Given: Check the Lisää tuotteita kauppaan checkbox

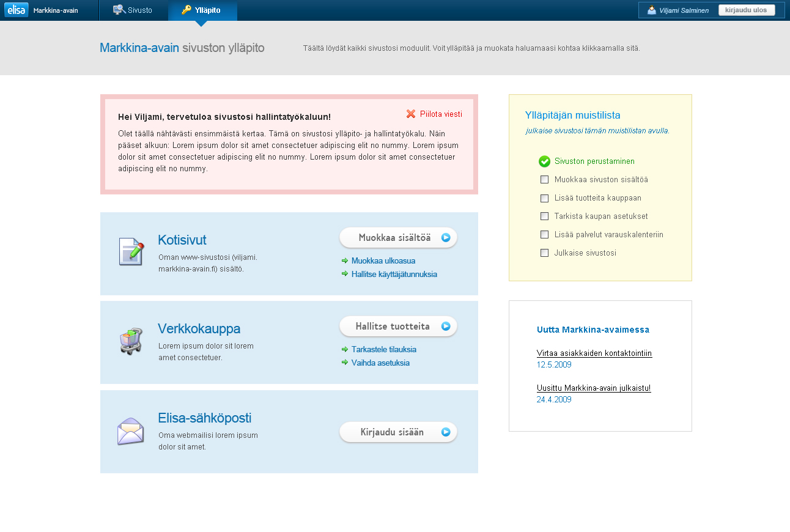Looking at the screenshot, I should point(544,198).
